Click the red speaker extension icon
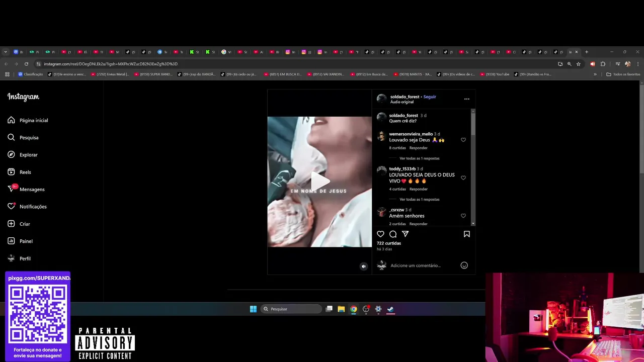 (x=593, y=64)
